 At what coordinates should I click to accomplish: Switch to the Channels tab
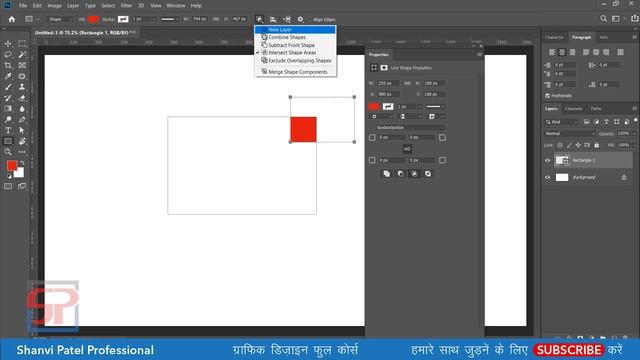(x=573, y=109)
